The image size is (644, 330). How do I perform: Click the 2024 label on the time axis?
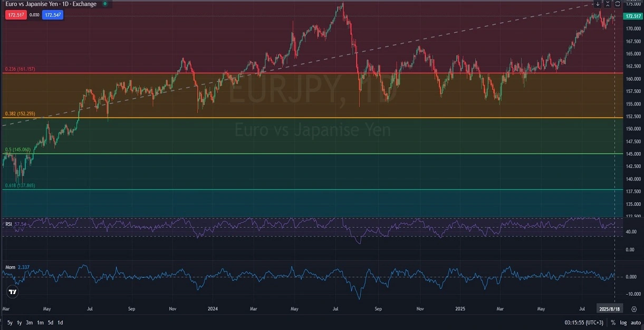point(213,308)
